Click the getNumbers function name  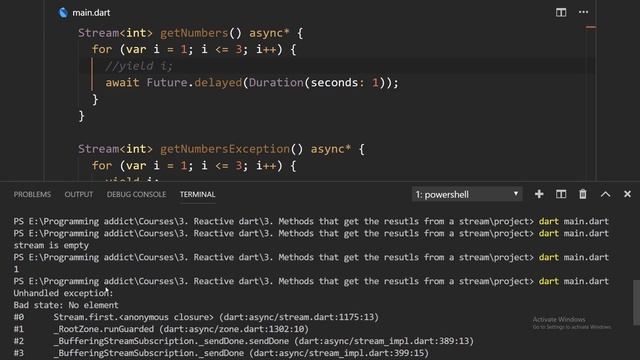click(x=194, y=33)
